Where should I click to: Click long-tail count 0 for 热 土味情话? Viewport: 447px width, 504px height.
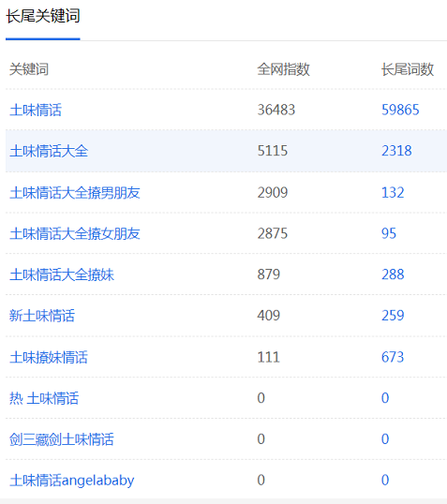(x=385, y=398)
